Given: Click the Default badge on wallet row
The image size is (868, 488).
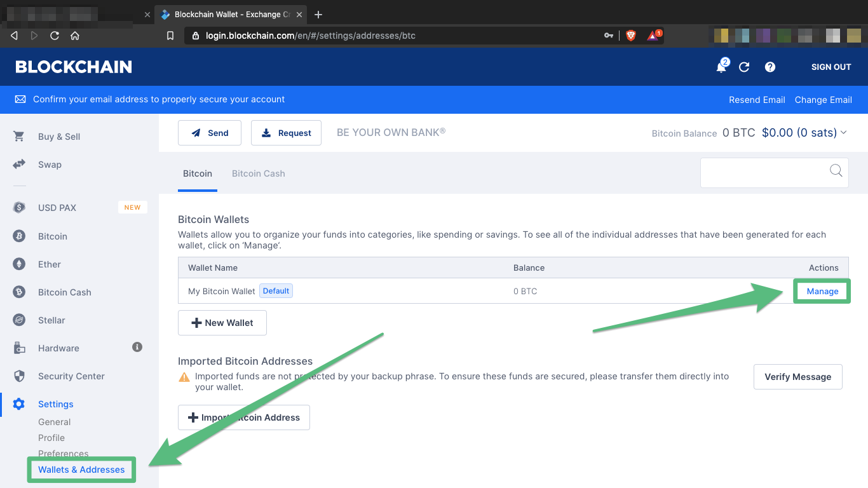Looking at the screenshot, I should pyautogui.click(x=276, y=291).
